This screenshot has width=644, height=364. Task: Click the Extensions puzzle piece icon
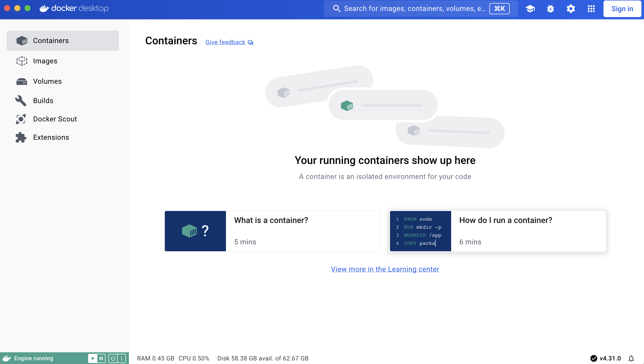(21, 137)
